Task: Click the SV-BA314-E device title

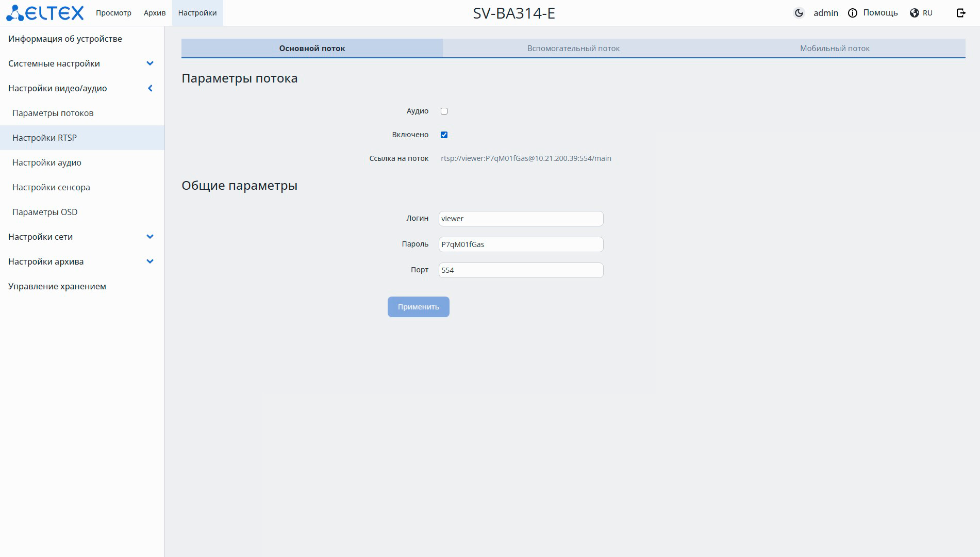Action: [x=514, y=13]
